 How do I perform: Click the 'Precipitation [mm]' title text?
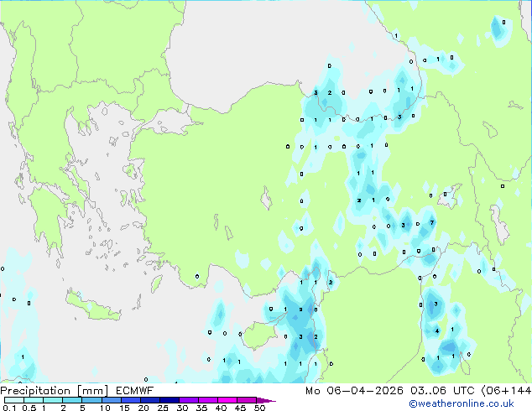pos(55,391)
